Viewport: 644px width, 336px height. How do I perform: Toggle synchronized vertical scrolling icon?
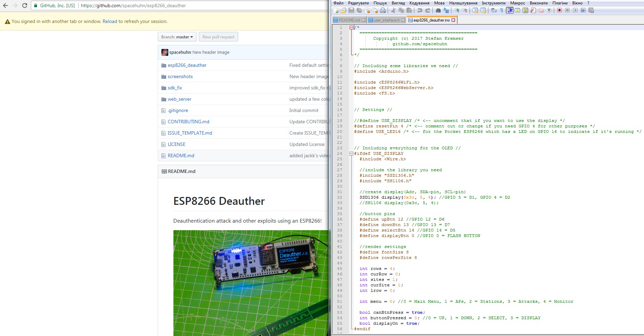click(x=475, y=10)
